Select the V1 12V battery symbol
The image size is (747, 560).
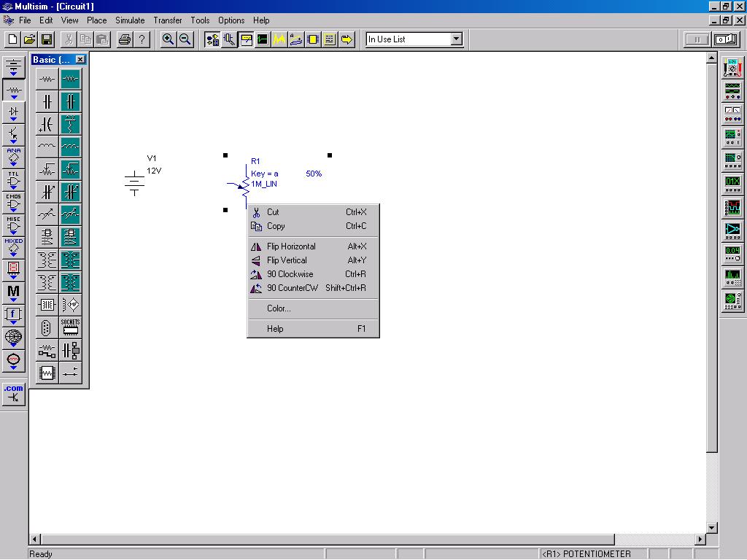click(135, 184)
